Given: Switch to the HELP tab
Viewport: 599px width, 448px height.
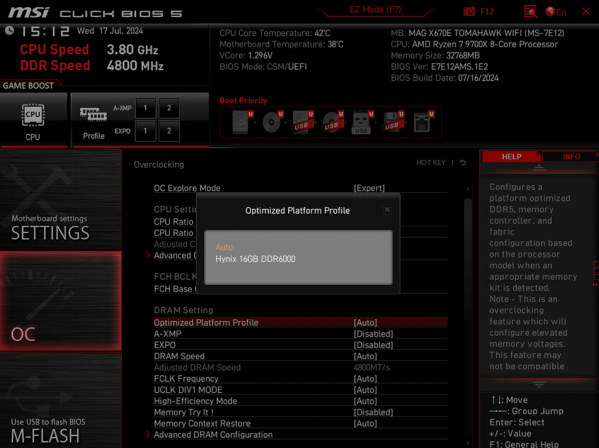Looking at the screenshot, I should [x=512, y=157].
